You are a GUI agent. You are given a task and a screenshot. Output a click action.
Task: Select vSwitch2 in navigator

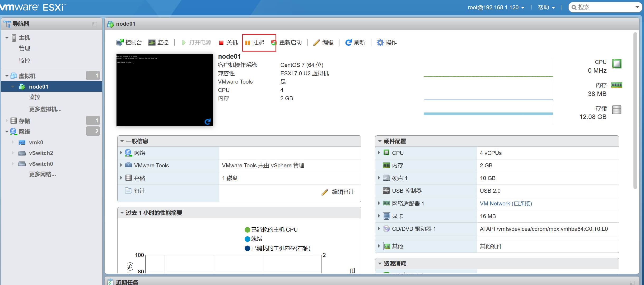tap(41, 153)
